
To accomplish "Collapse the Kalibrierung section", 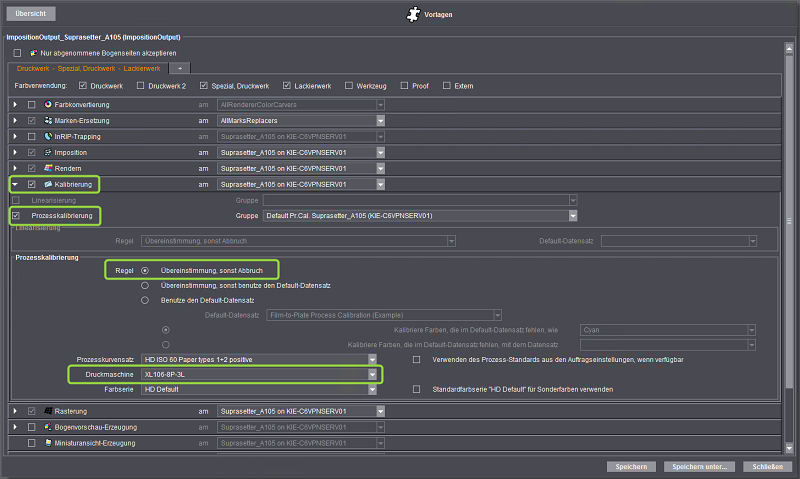I will tap(15, 184).
